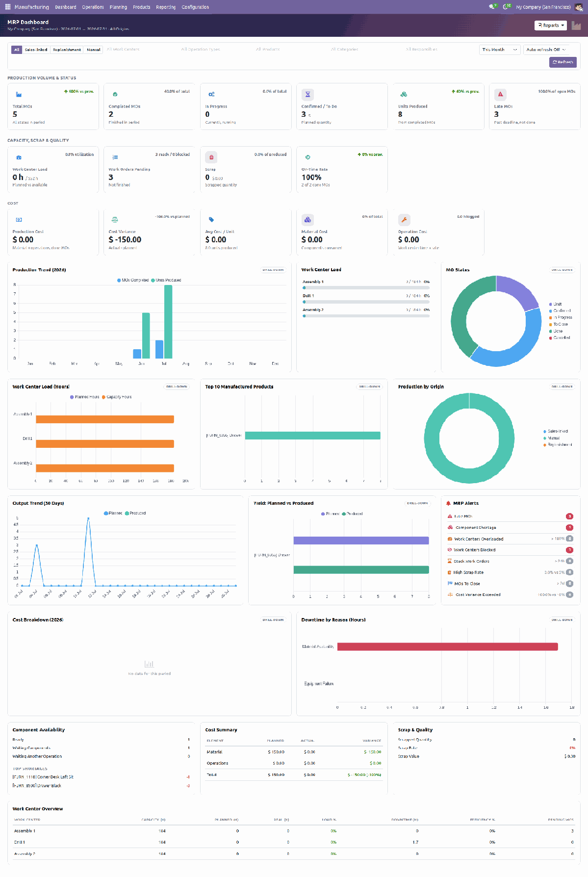This screenshot has height=877, width=588.
Task: Select the Sales-linked origin filter
Action: pos(36,50)
